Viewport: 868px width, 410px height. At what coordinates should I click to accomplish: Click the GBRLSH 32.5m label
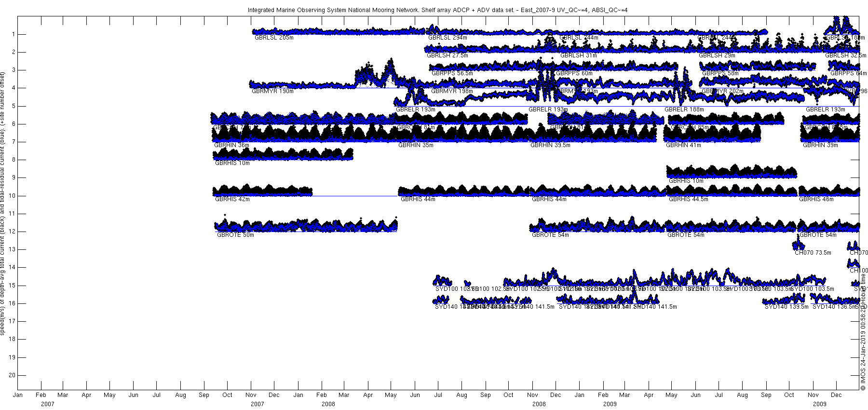[846, 55]
